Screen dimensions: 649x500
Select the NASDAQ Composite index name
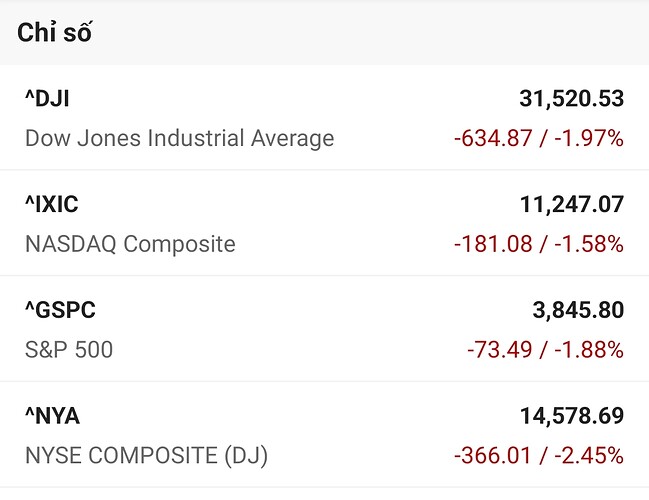tap(130, 243)
